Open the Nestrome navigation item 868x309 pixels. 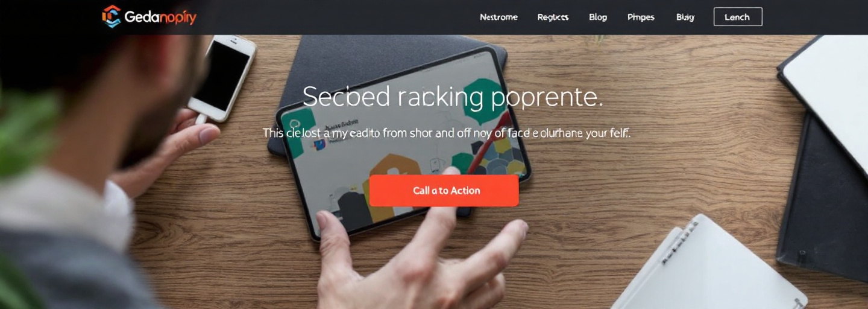[498, 17]
